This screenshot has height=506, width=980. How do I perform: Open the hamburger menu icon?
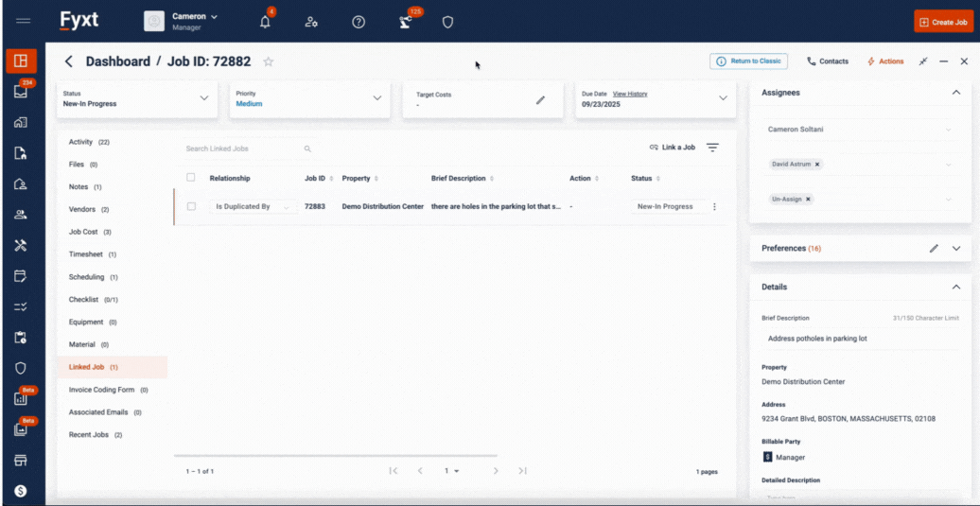click(x=24, y=21)
